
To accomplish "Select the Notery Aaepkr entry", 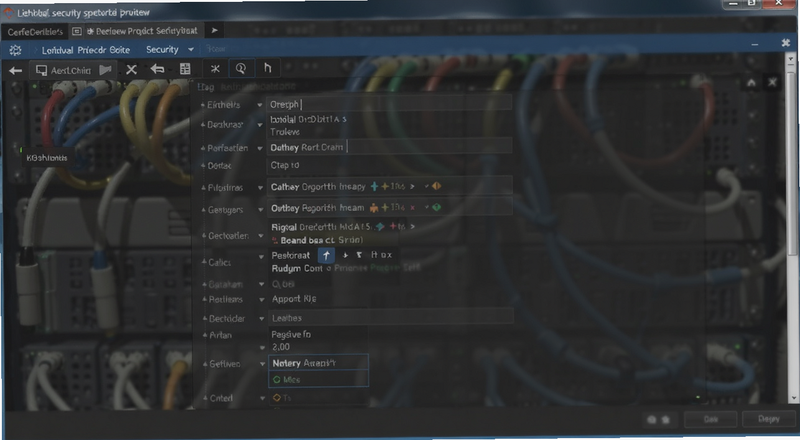I will (318, 363).
